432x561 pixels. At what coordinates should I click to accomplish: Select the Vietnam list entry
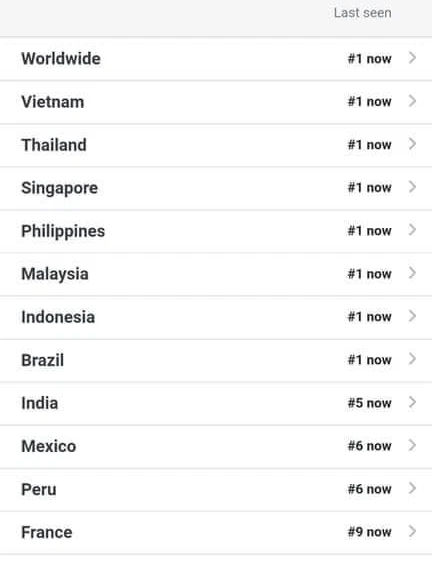pos(216,102)
